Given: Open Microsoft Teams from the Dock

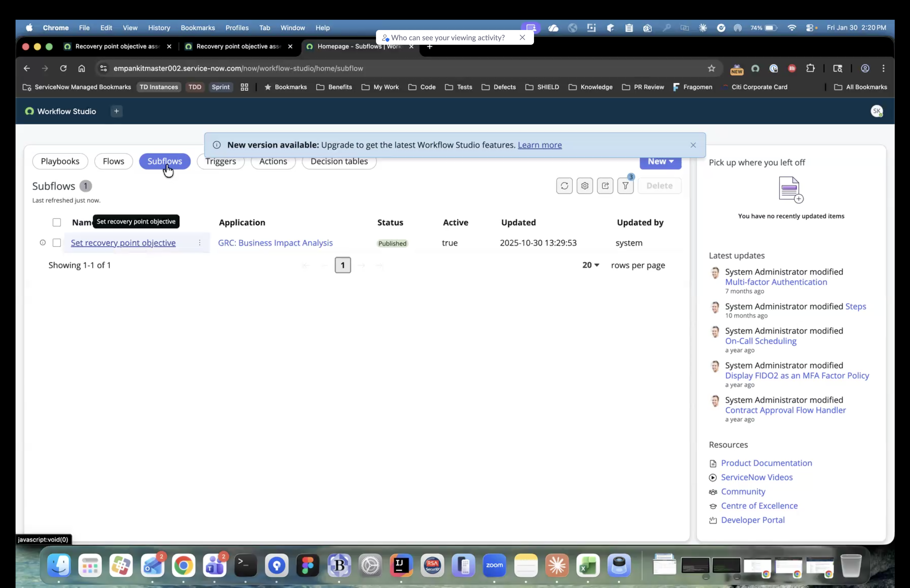Looking at the screenshot, I should pos(215,565).
